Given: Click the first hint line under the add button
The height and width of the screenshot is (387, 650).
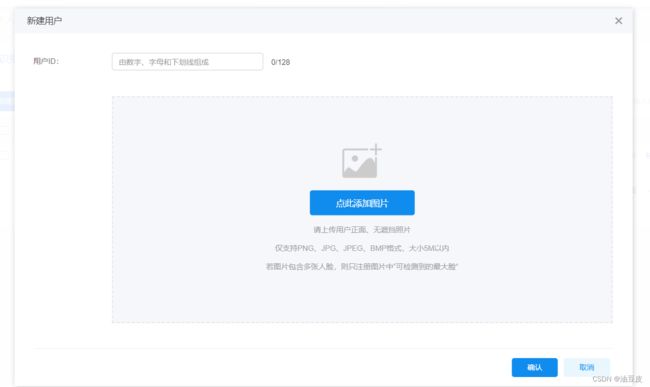Looking at the screenshot, I should [362, 230].
